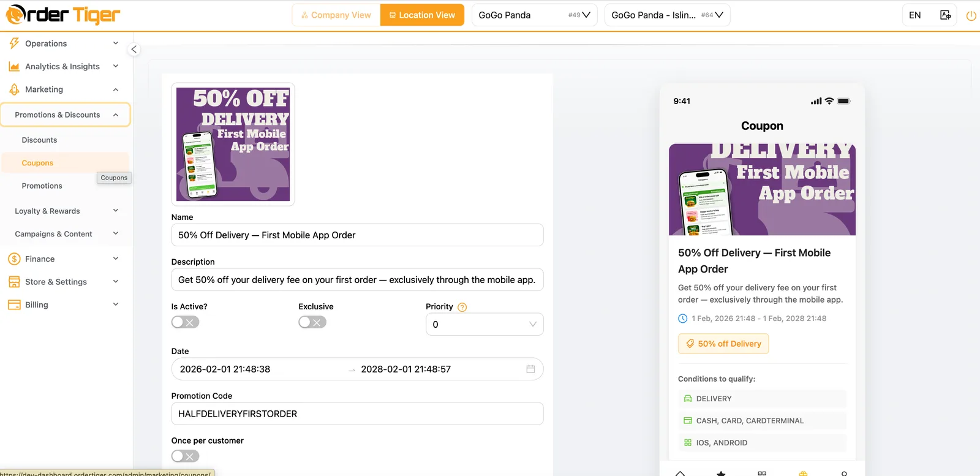Switch to Location View tab

tap(422, 15)
